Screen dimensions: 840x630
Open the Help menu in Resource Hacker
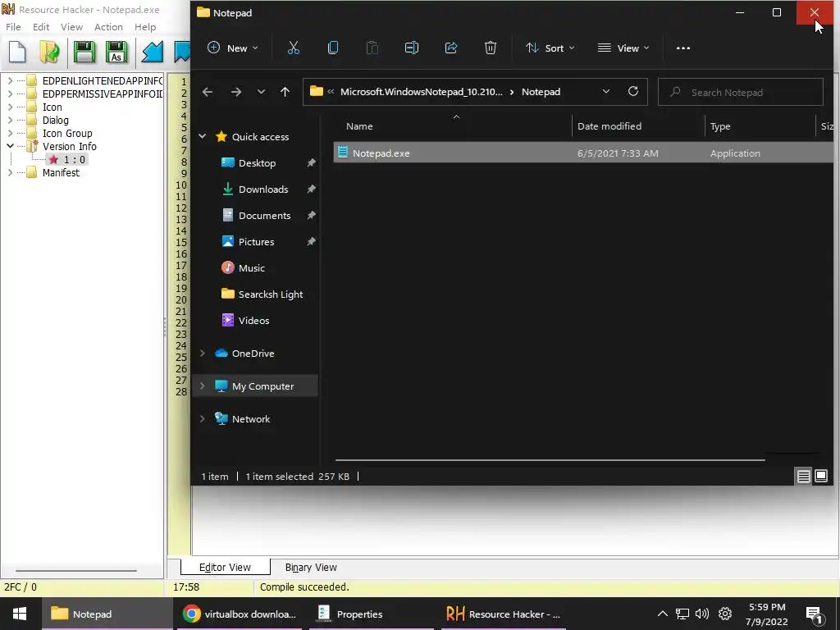[145, 27]
